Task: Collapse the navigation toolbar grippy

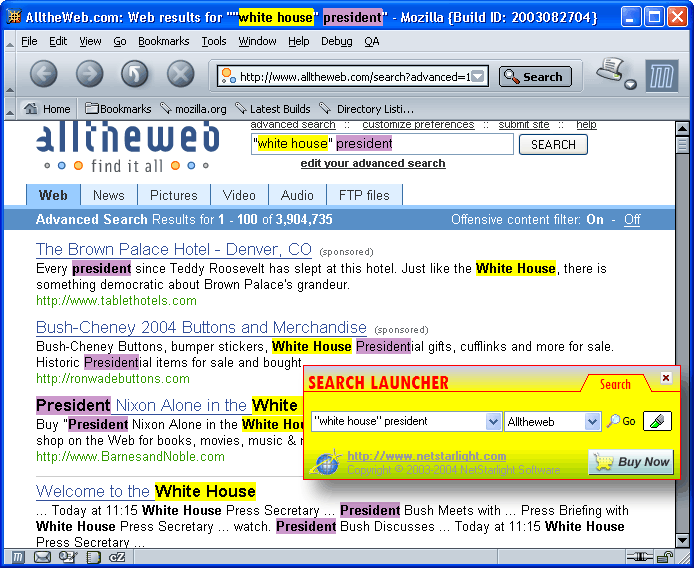Action: pos(10,74)
